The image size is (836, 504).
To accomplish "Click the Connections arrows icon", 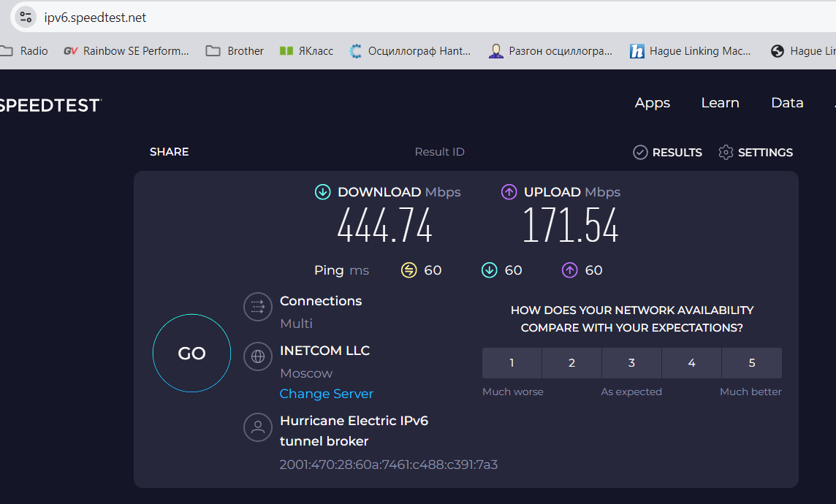I will tap(258, 307).
